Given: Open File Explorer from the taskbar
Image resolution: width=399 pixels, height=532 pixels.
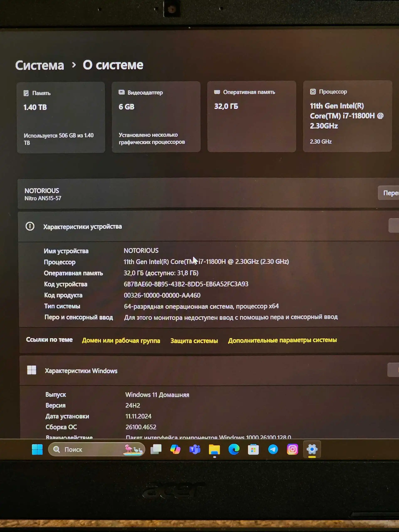Looking at the screenshot, I should tap(215, 449).
